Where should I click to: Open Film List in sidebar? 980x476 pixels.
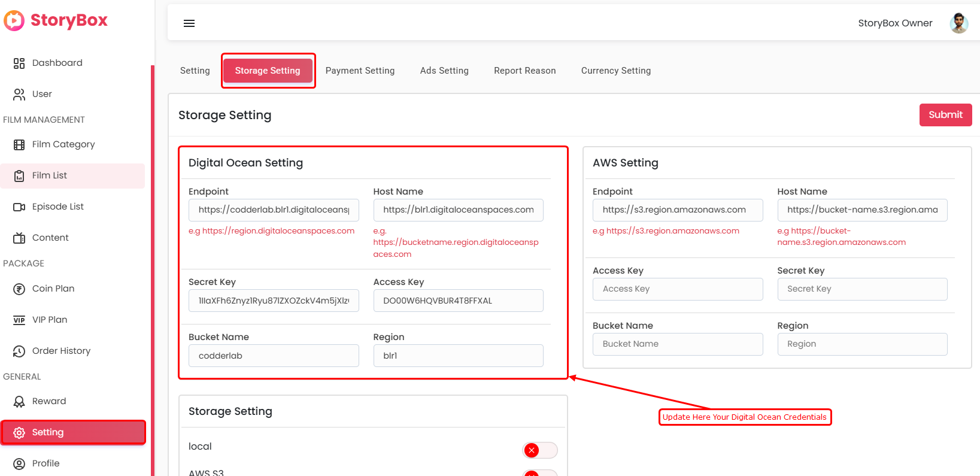click(50, 175)
